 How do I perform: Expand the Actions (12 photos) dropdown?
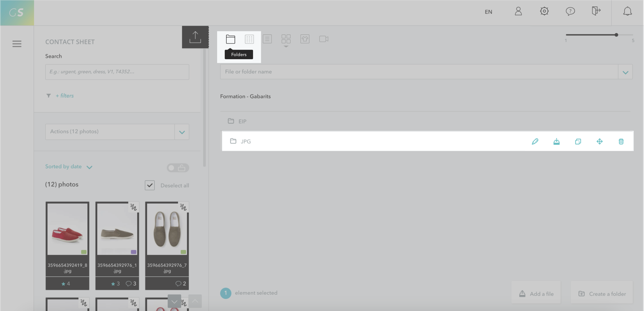point(182,132)
